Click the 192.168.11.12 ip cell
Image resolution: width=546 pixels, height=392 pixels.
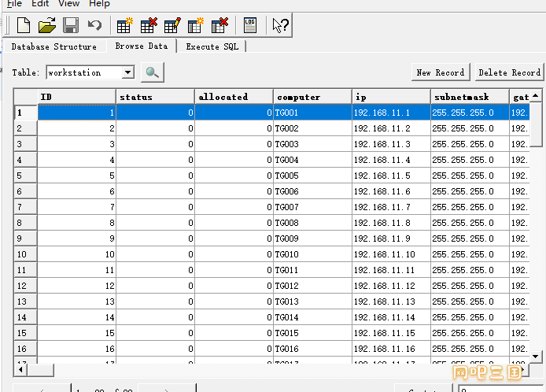click(x=391, y=286)
